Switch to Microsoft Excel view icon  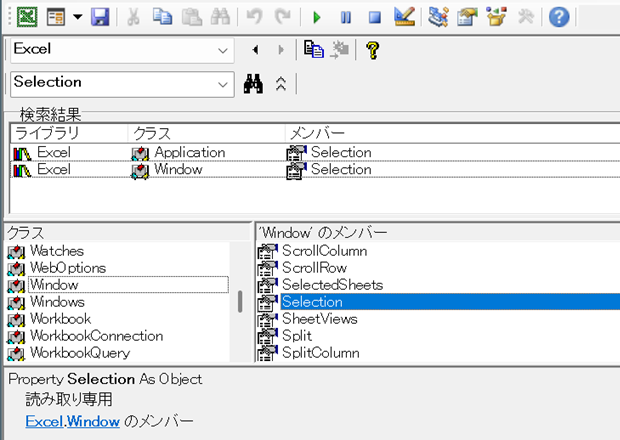[27, 17]
